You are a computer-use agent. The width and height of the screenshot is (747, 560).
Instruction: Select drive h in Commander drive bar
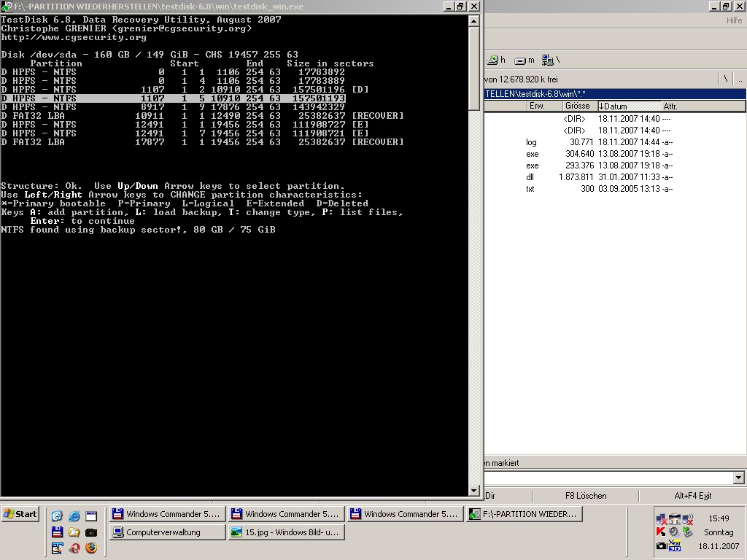pos(496,60)
